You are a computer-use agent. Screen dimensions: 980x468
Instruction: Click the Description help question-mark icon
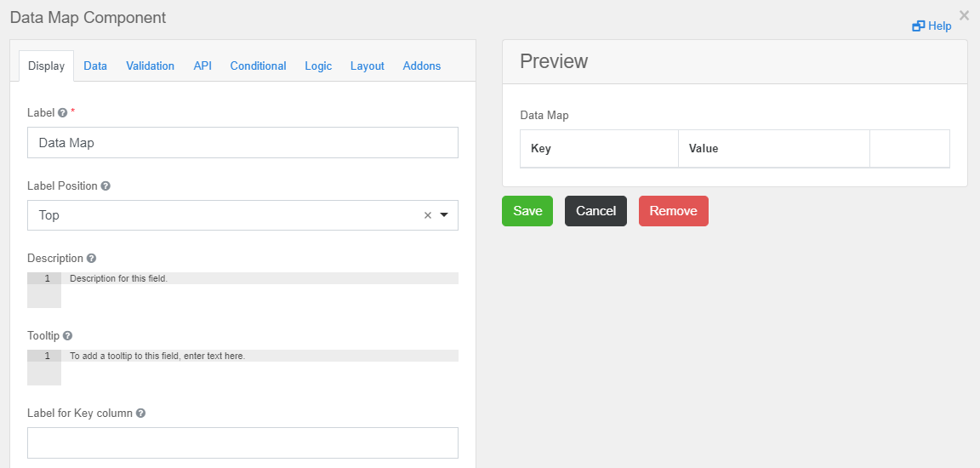point(91,258)
